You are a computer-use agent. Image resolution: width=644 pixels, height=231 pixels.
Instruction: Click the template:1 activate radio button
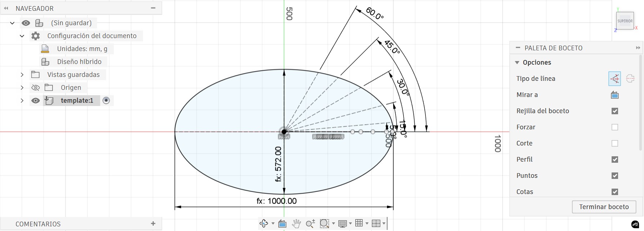(x=106, y=101)
